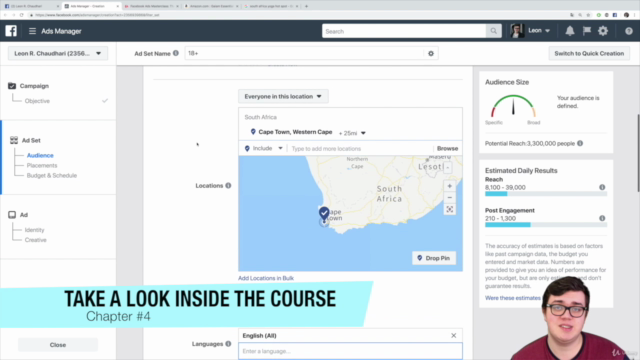Click the top Search field
This screenshot has width=640, height=360.
(404, 31)
